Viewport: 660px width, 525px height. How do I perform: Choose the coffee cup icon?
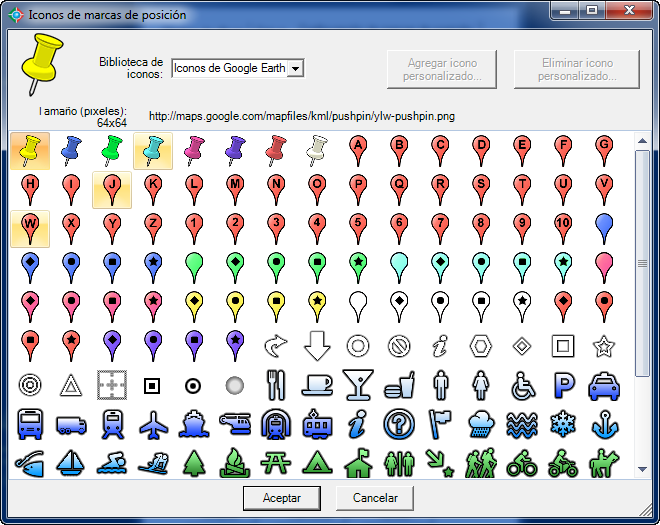tap(317, 385)
